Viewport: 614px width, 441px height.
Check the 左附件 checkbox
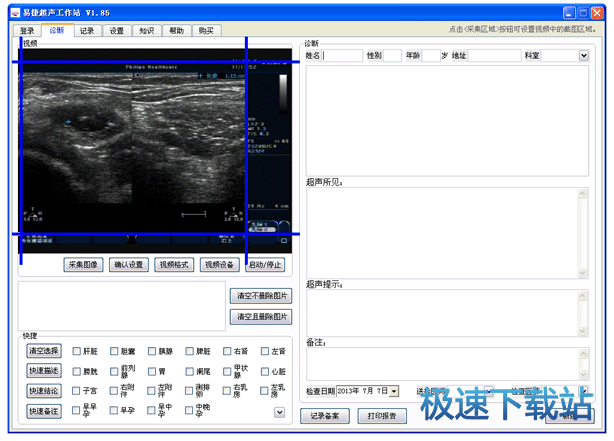[151, 391]
